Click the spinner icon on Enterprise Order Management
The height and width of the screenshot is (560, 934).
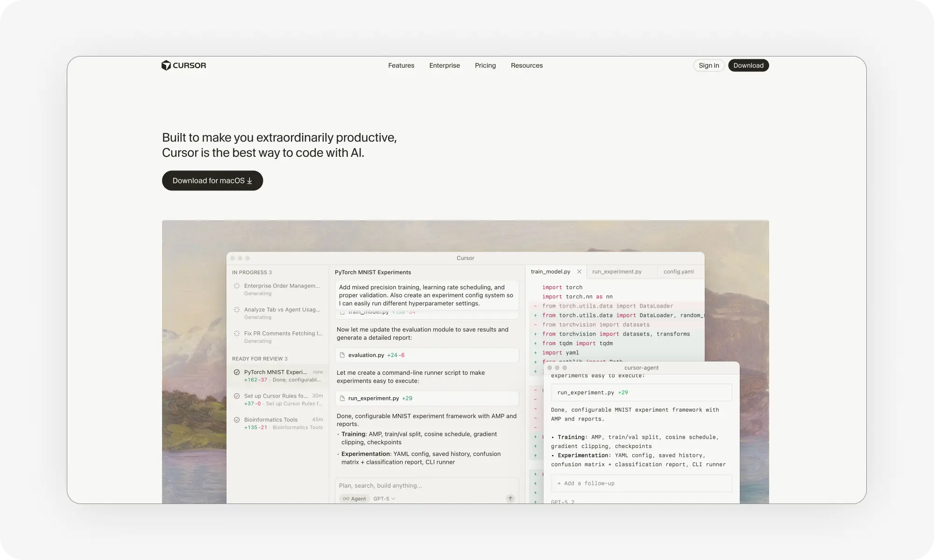pos(236,286)
